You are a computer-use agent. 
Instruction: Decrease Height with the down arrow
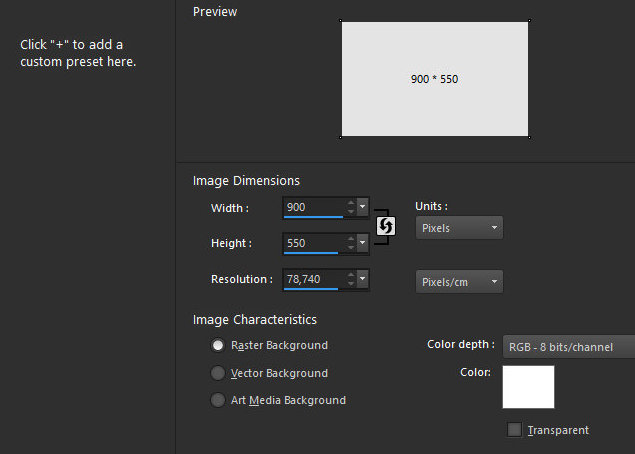(350, 248)
